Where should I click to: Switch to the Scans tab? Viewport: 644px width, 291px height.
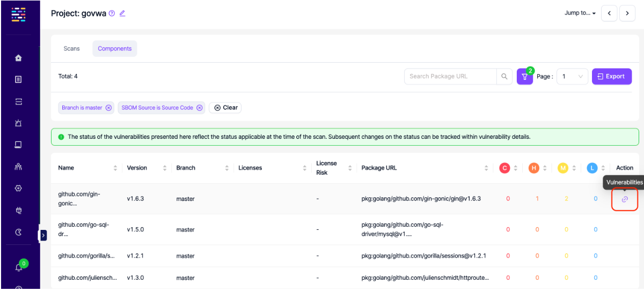(x=71, y=49)
